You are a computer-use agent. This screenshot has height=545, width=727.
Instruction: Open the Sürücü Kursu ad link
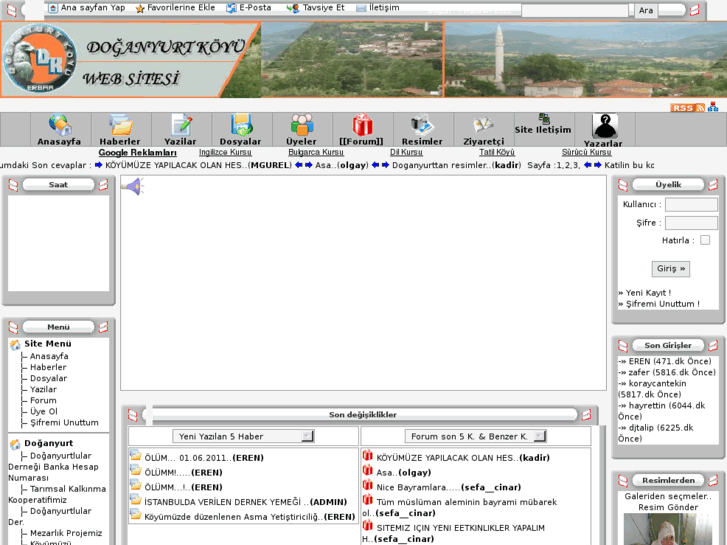click(x=587, y=152)
